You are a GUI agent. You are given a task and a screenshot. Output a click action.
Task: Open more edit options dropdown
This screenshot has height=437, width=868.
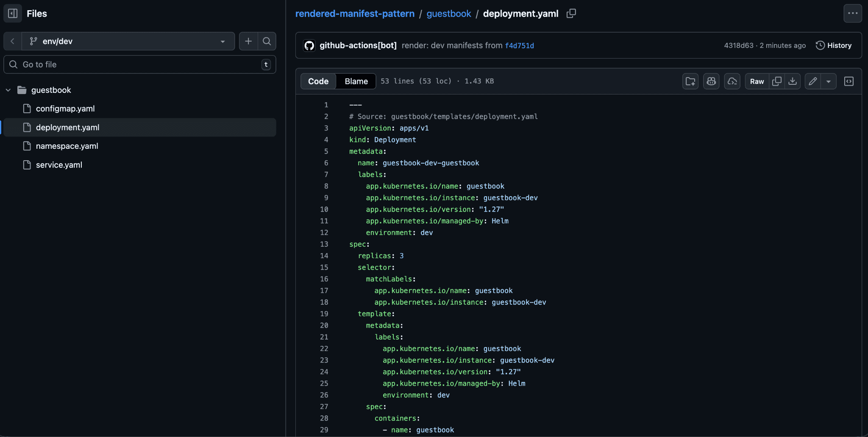[x=829, y=81]
